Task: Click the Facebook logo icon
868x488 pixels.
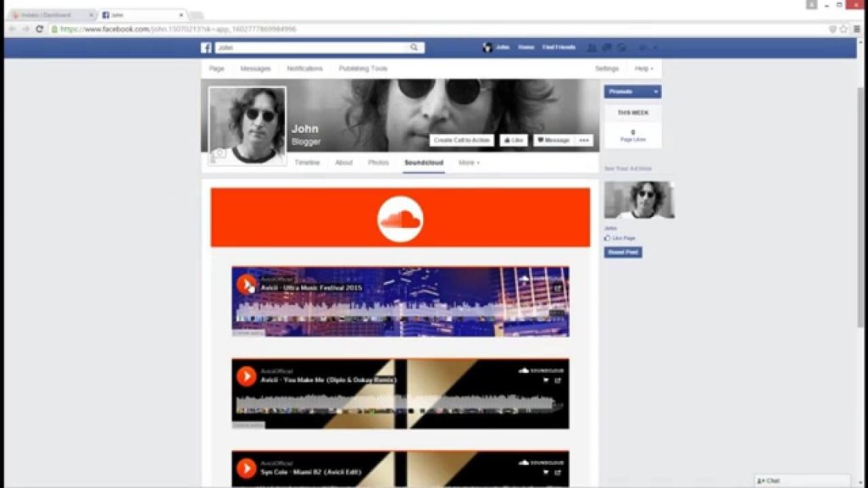Action: [206, 47]
